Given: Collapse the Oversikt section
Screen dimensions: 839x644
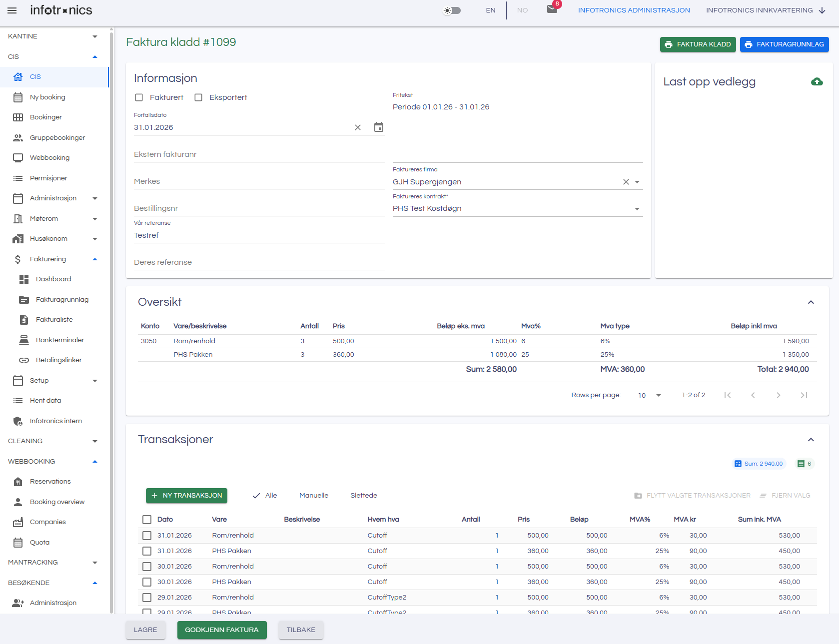Looking at the screenshot, I should click(811, 302).
